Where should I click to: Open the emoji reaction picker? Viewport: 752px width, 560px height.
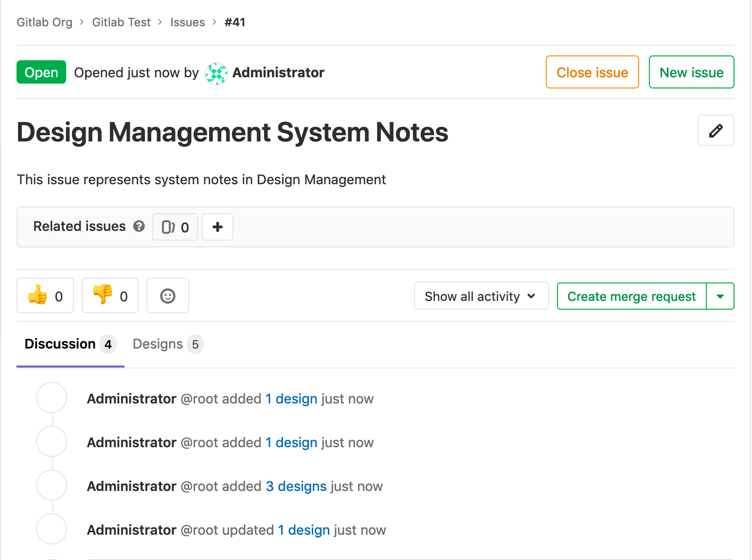(x=167, y=295)
